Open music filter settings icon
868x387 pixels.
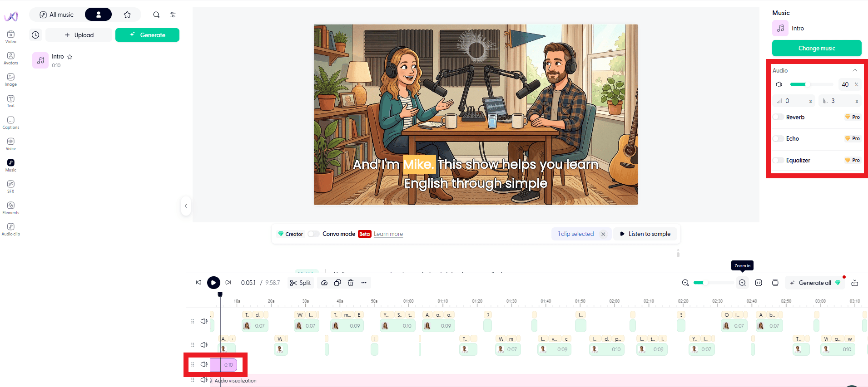[x=173, y=15]
